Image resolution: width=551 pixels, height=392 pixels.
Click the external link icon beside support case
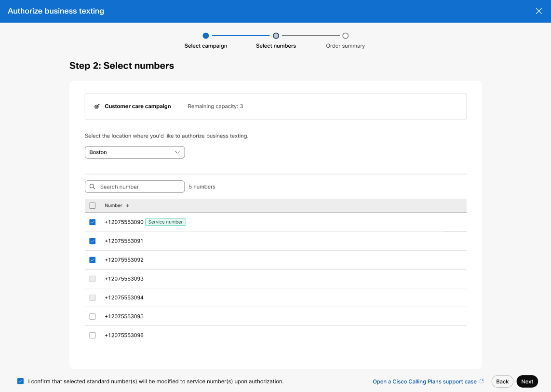482,381
